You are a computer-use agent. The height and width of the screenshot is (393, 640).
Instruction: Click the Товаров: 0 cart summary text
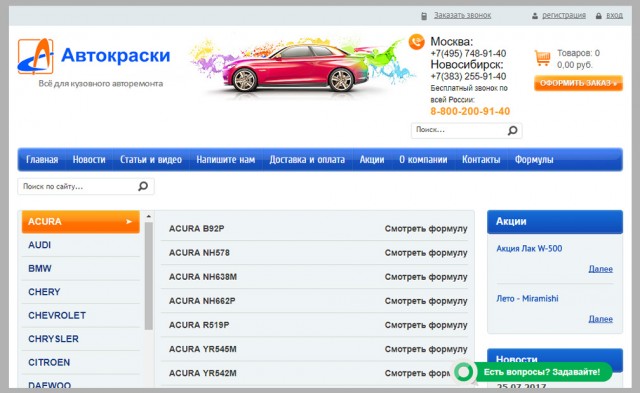tap(578, 53)
